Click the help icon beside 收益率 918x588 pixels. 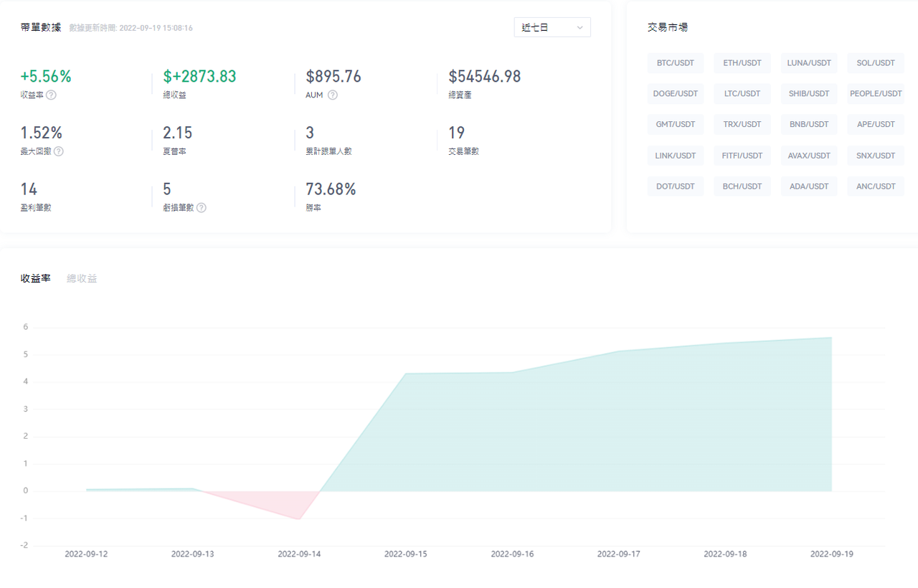(x=52, y=95)
